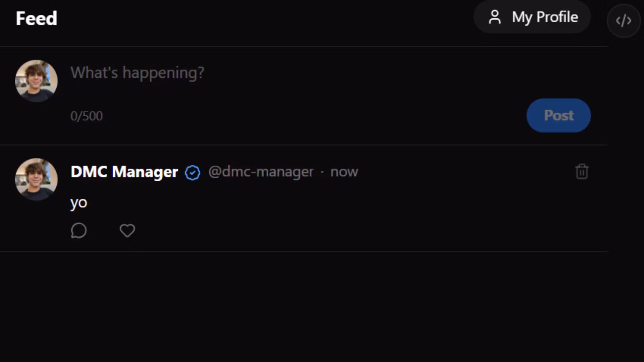This screenshot has width=644, height=362.
Task: Like the "yo" post with the heart
Action: coord(127,231)
